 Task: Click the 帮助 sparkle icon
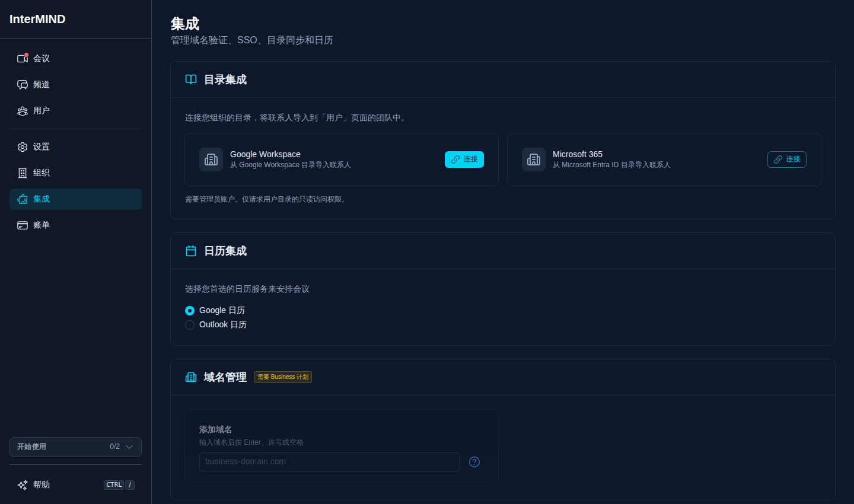23,485
